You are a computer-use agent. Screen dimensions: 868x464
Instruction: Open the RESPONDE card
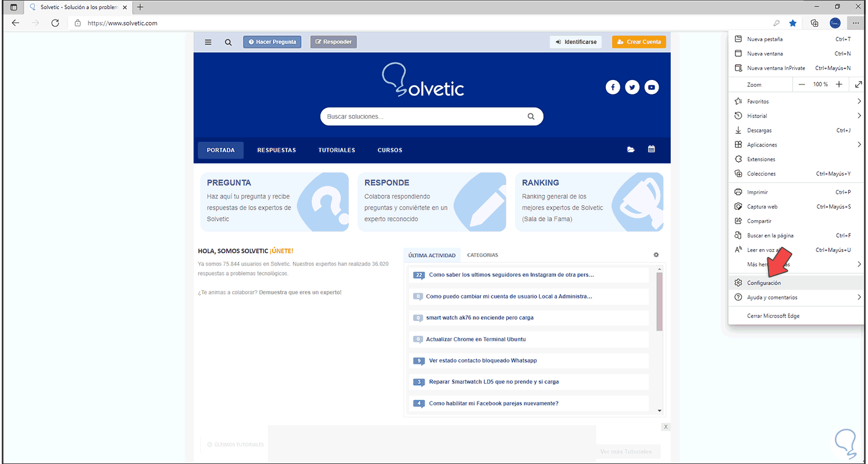tap(432, 202)
